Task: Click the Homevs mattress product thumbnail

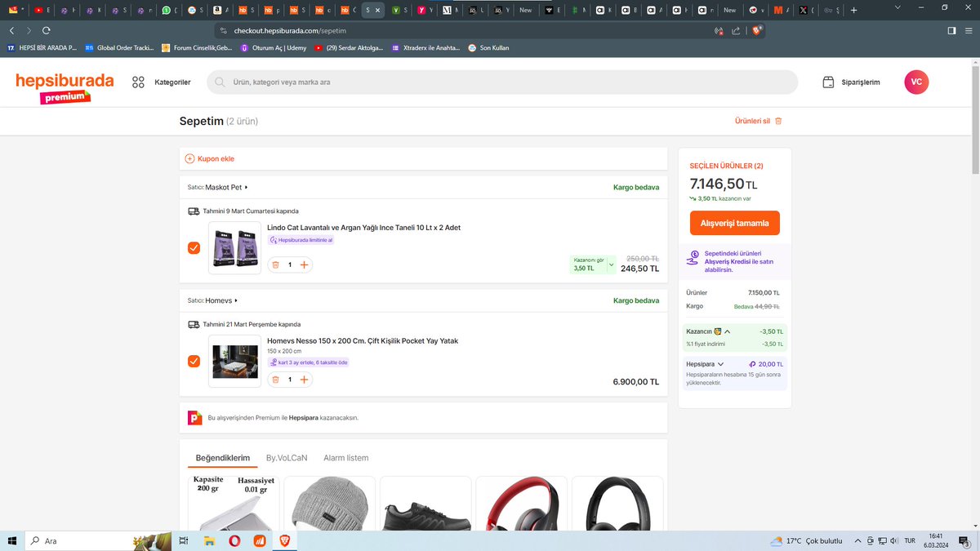Action: point(234,361)
